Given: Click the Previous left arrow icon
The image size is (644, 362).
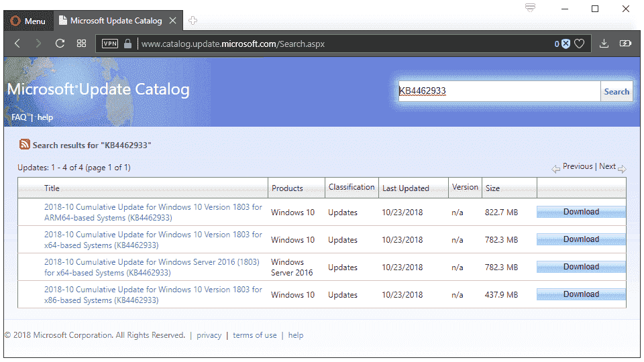Looking at the screenshot, I should coord(555,169).
